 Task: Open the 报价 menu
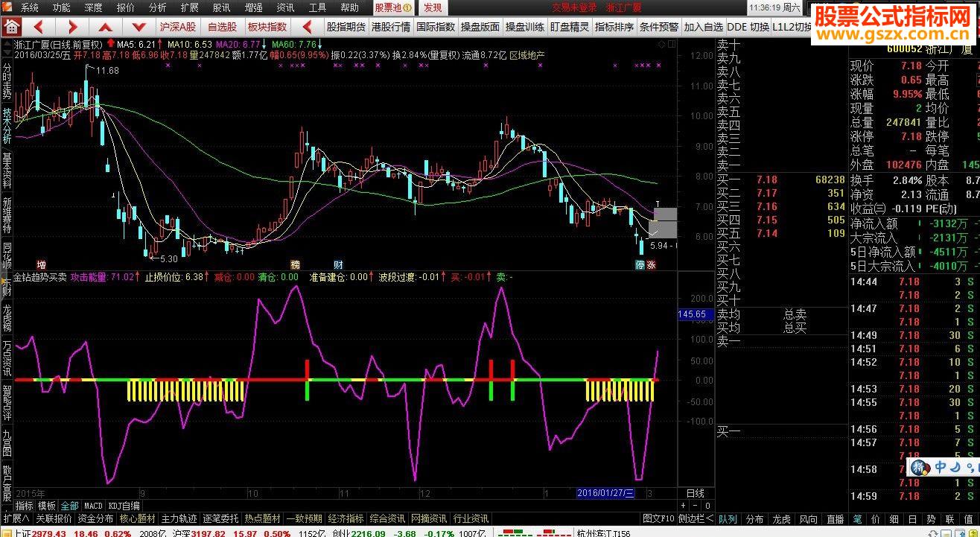point(126,7)
